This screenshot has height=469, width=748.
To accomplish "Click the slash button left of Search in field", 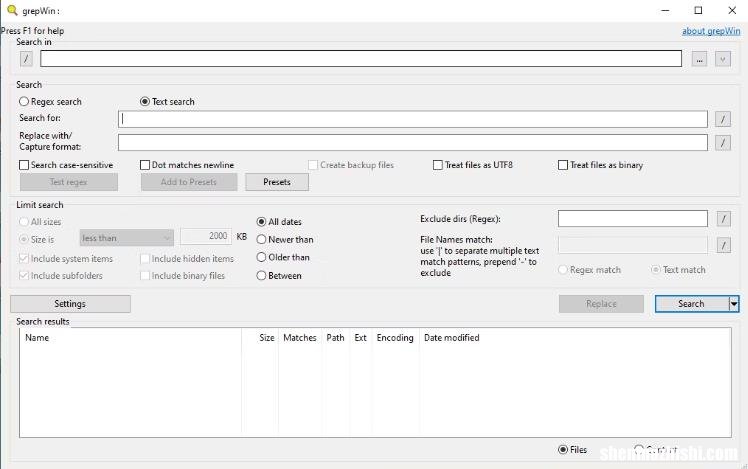I will click(x=26, y=59).
